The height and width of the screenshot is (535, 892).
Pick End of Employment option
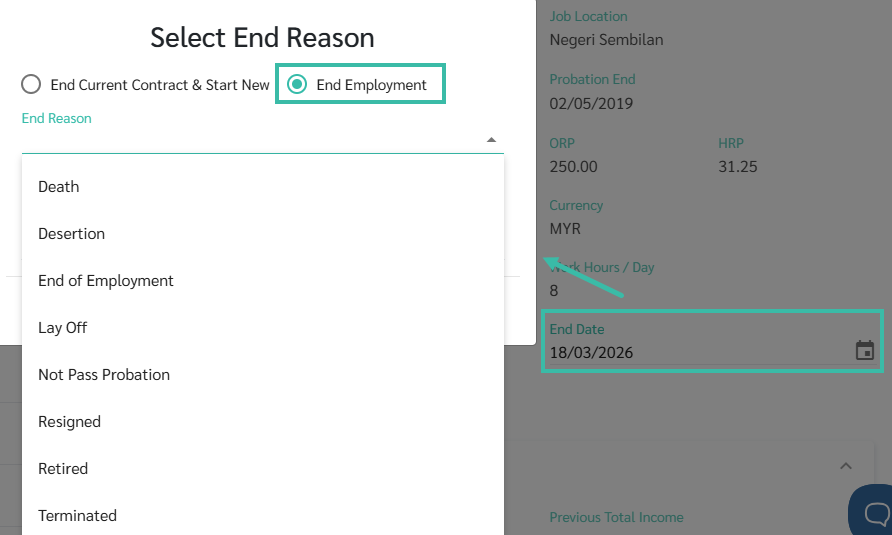tap(106, 281)
